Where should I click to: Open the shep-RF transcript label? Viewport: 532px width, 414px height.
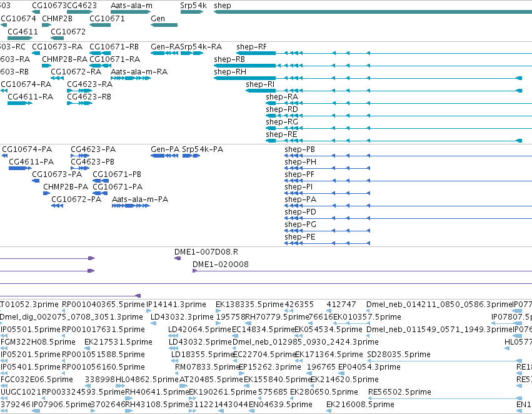tap(251, 47)
